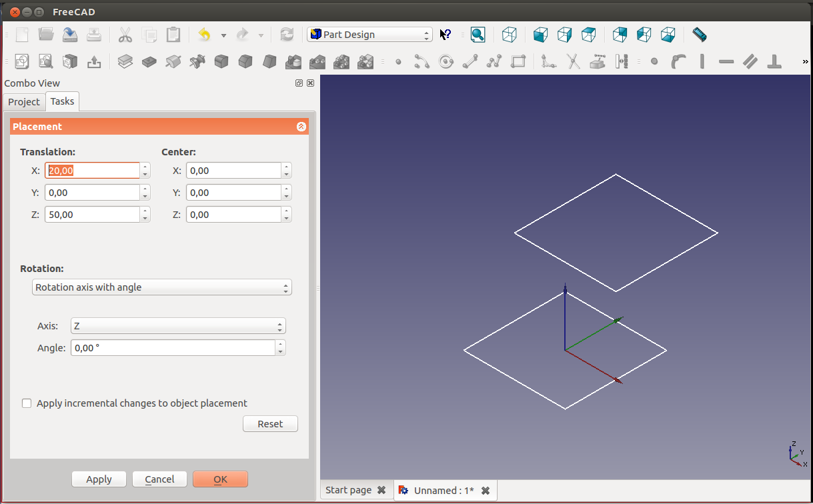This screenshot has height=504, width=813.
Task: Open the Axis Z dropdown
Action: 178,326
